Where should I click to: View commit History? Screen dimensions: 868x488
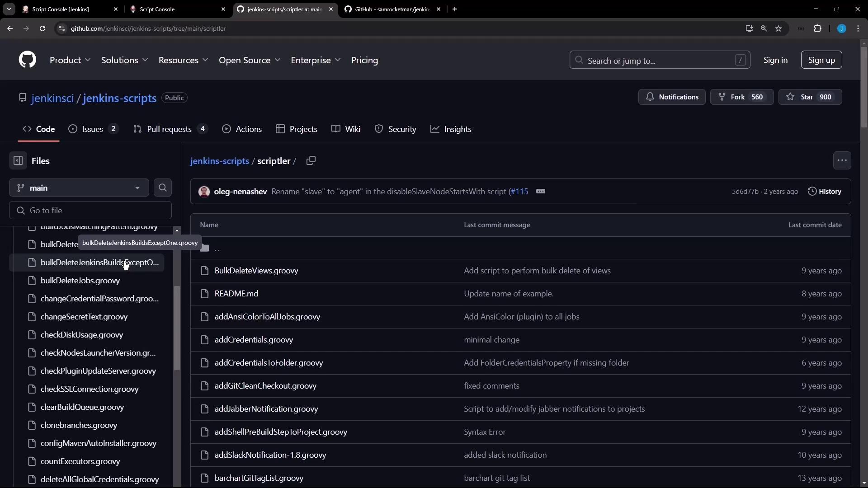pyautogui.click(x=825, y=192)
